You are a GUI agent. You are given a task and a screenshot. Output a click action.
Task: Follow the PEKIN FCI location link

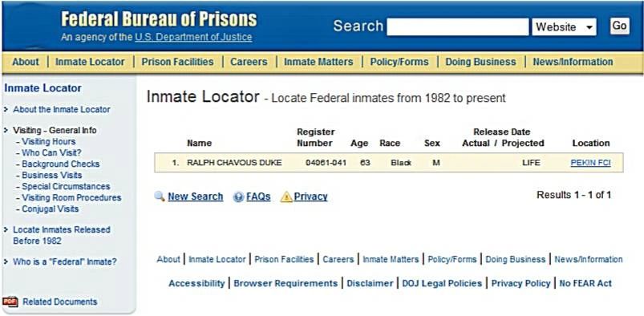tap(590, 163)
